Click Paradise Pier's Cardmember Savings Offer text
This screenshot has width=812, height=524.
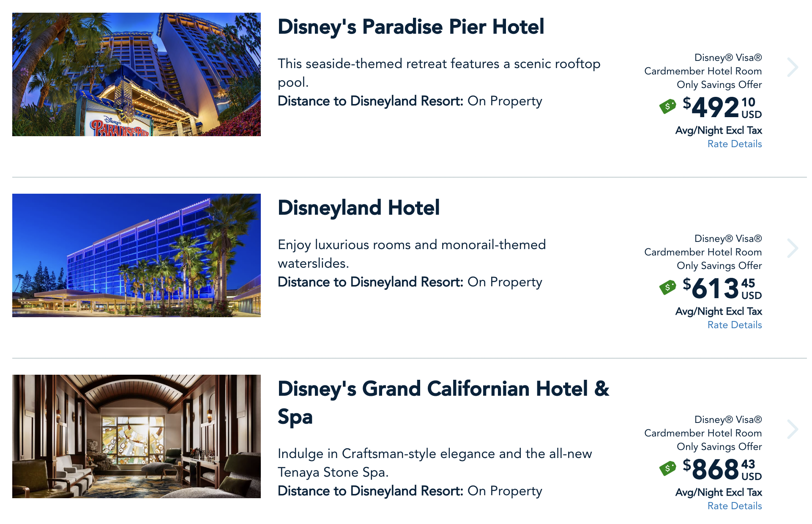(703, 71)
